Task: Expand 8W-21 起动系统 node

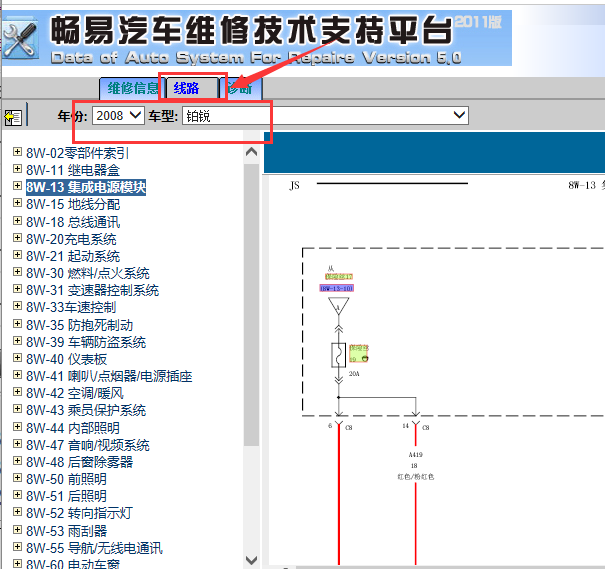Action: pos(17,255)
